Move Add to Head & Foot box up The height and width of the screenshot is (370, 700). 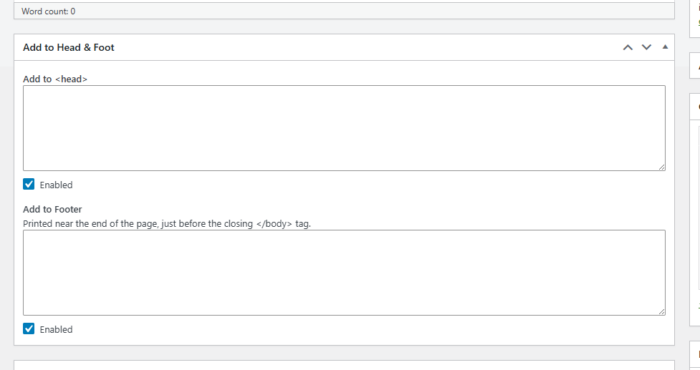click(x=628, y=47)
